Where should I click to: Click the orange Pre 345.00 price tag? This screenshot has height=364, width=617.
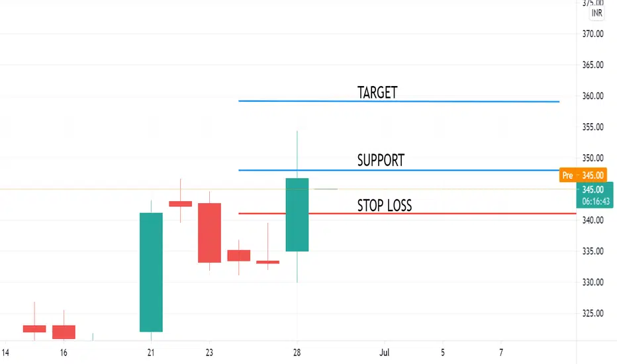click(x=583, y=175)
